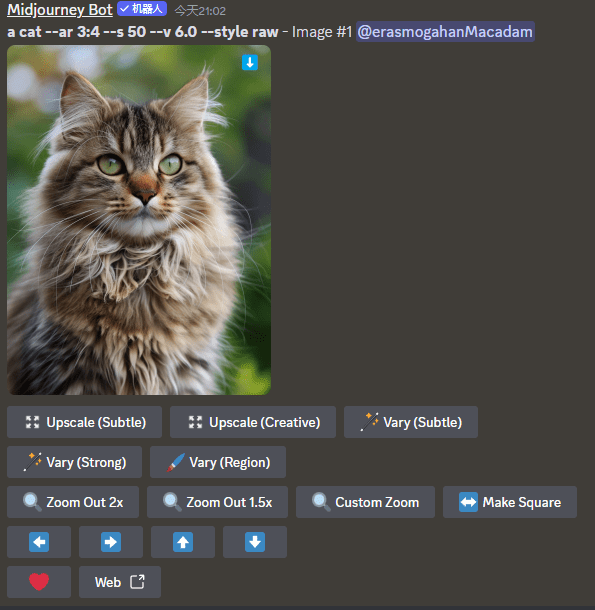Open Vary (Region) editor
Screen dimensions: 595x610
coord(218,462)
